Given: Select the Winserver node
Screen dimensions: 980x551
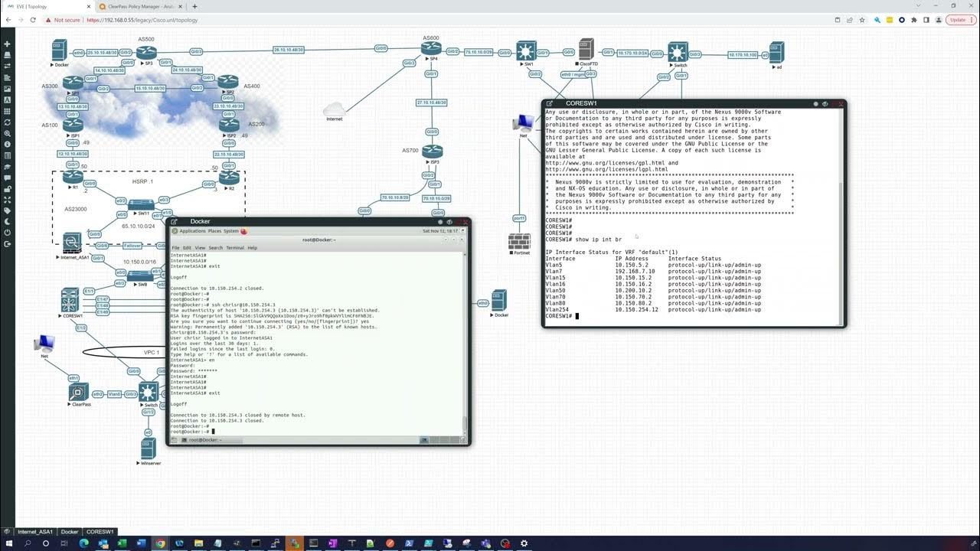Looking at the screenshot, I should pos(149,449).
